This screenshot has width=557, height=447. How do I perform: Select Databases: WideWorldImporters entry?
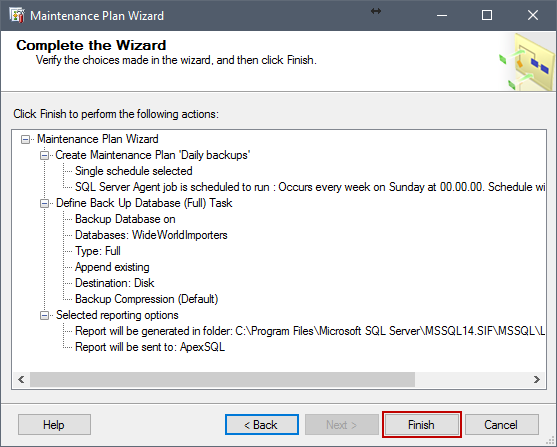[151, 235]
